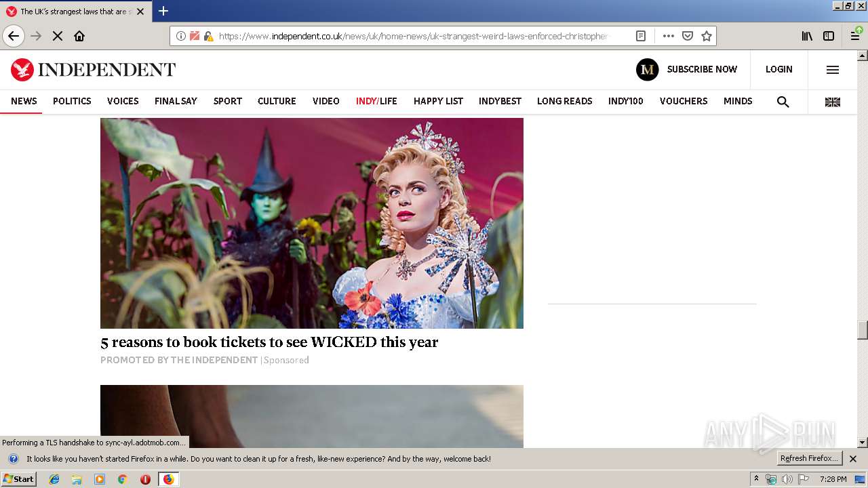Viewport: 868px width, 488px height.
Task: Save page to Pocket
Action: [x=688, y=36]
